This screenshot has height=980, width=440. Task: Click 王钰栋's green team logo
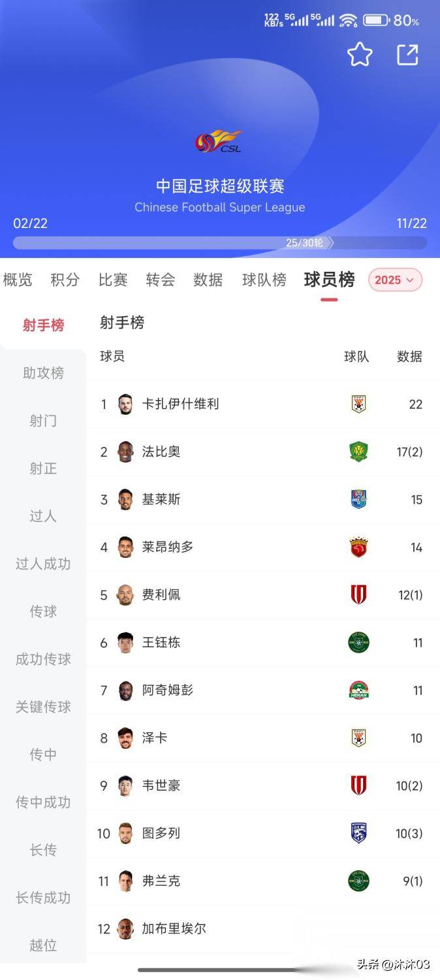[x=358, y=642]
